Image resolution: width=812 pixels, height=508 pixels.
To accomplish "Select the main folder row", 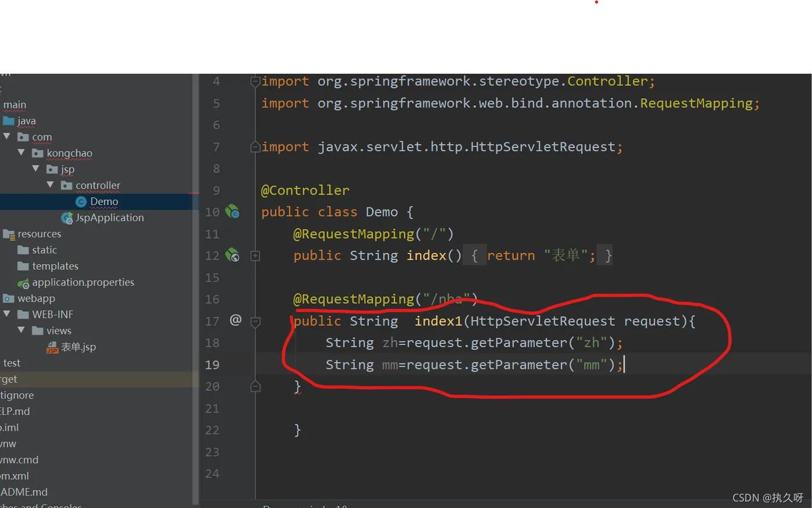I will (99, 105).
